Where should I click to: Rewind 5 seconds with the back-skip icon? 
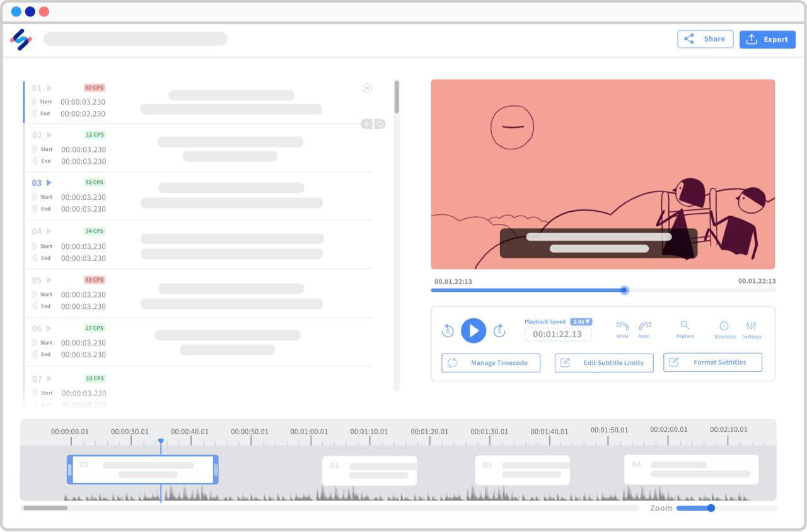pyautogui.click(x=448, y=330)
